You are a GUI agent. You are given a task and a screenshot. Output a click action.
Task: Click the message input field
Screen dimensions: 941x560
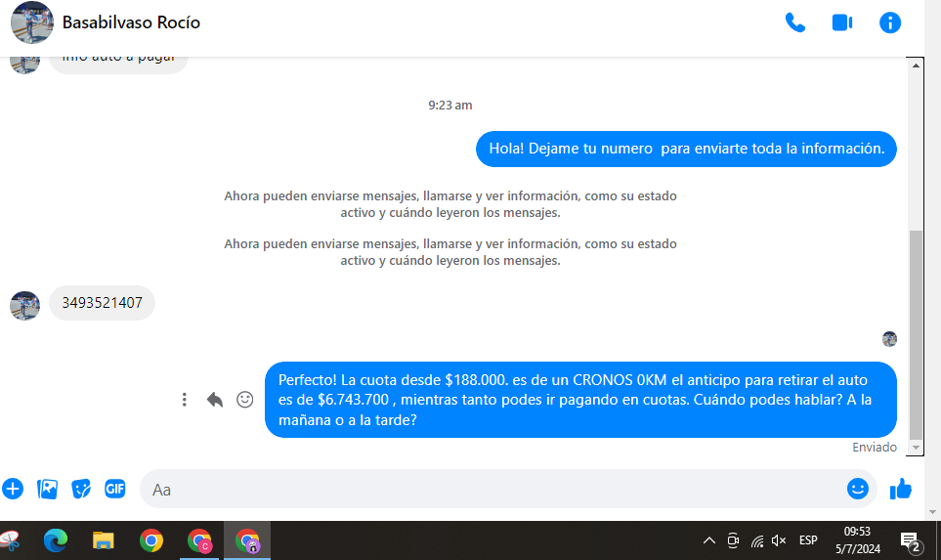pyautogui.click(x=489, y=489)
